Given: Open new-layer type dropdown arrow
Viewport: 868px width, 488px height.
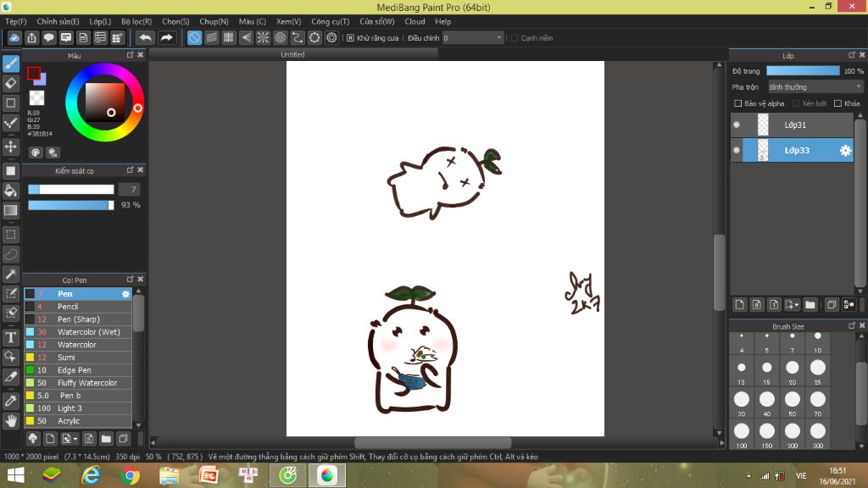Looking at the screenshot, I should (793, 304).
